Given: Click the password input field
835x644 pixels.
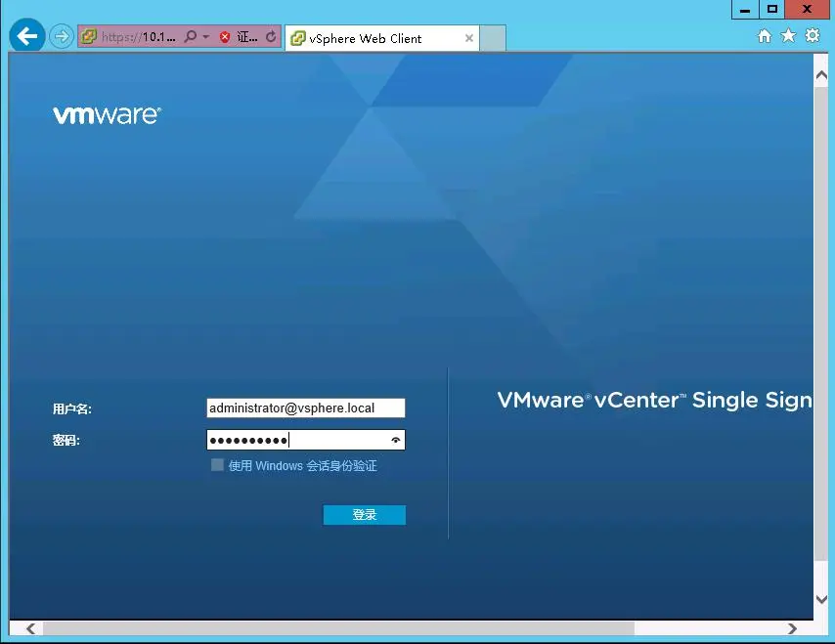Looking at the screenshot, I should click(x=306, y=440).
